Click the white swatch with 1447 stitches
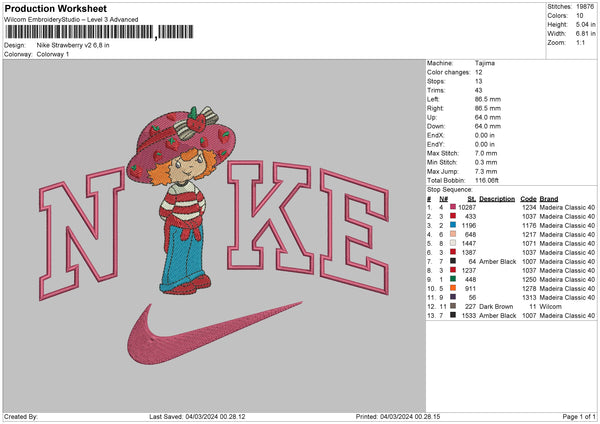 point(453,243)
